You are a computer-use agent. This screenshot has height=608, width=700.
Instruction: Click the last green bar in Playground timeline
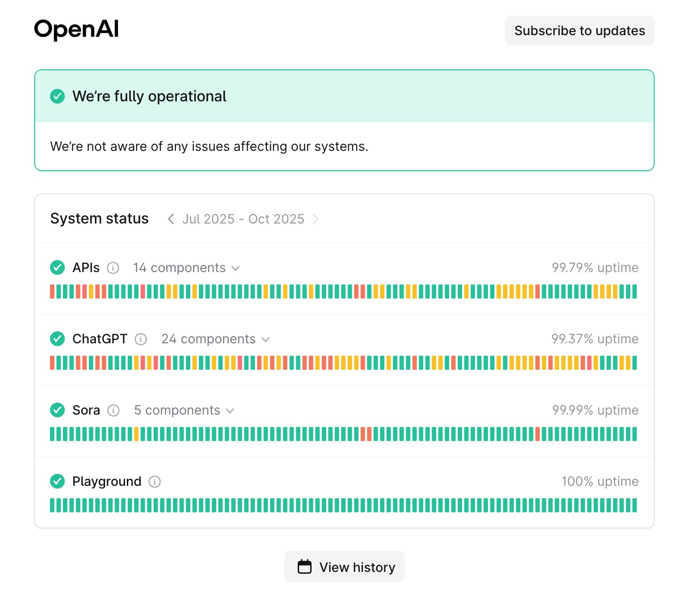(x=634, y=505)
